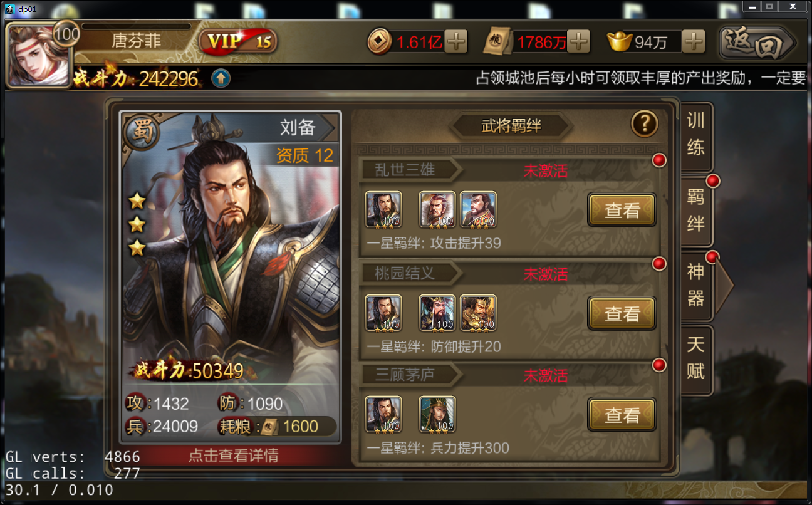812x505 pixels.
Task: Open the 天赋 tab
Action: (696, 359)
